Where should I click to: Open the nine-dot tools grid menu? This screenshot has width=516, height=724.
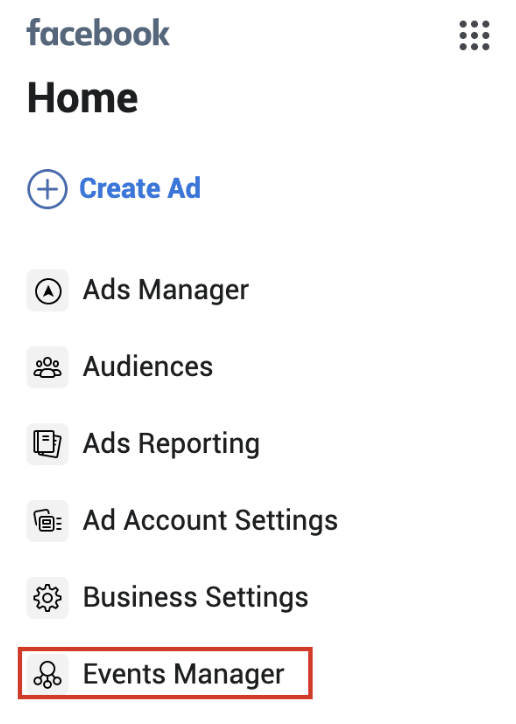[x=474, y=35]
